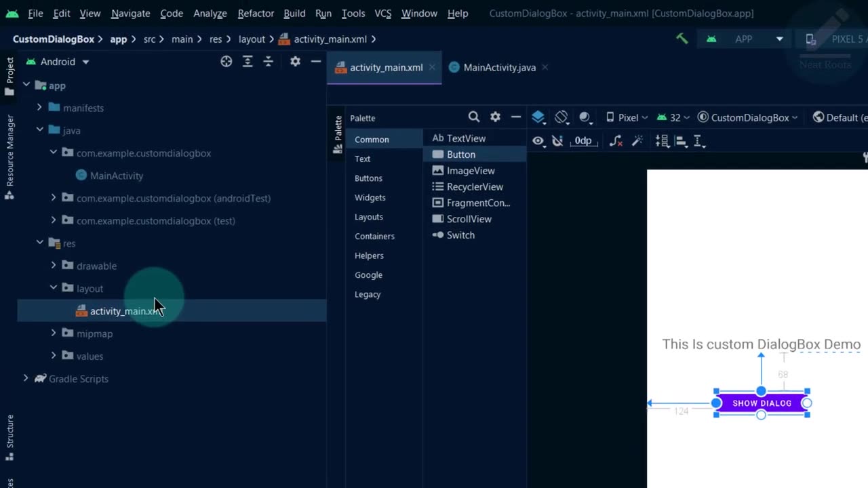This screenshot has width=868, height=488.
Task: Open Palette settings gear icon
Action: 495,117
